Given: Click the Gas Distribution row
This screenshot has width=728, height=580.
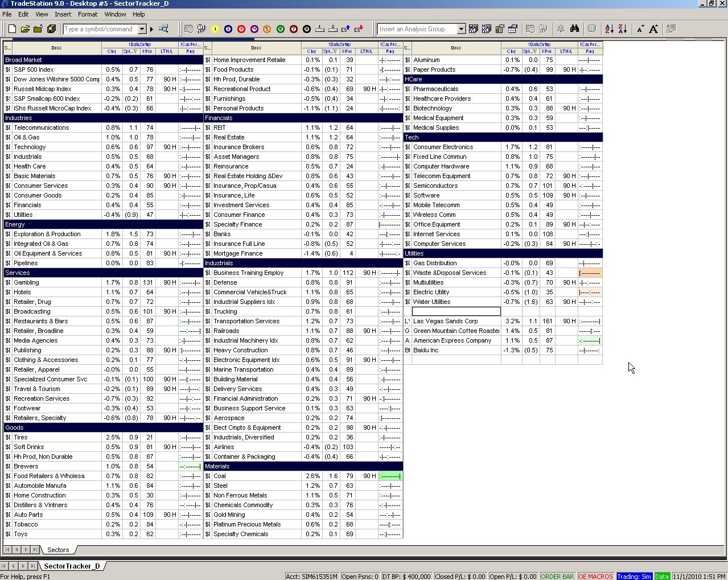Looking at the screenshot, I should tap(503, 263).
